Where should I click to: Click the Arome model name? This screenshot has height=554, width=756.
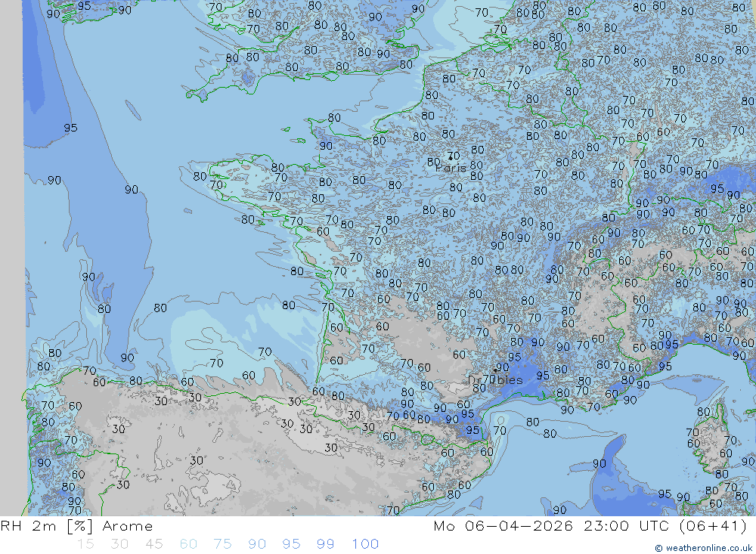pos(127,526)
